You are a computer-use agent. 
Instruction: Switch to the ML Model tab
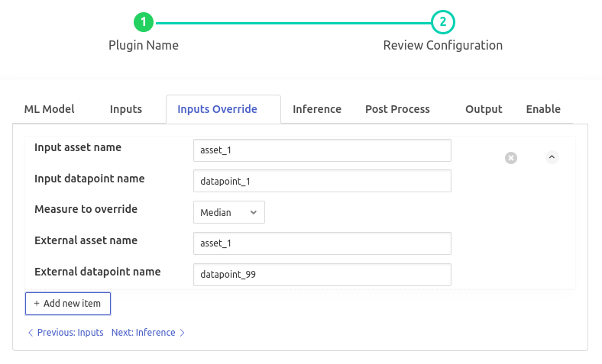49,109
